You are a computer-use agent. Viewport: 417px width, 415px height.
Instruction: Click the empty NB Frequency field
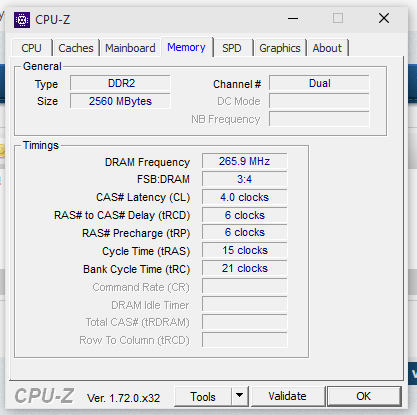tap(319, 119)
